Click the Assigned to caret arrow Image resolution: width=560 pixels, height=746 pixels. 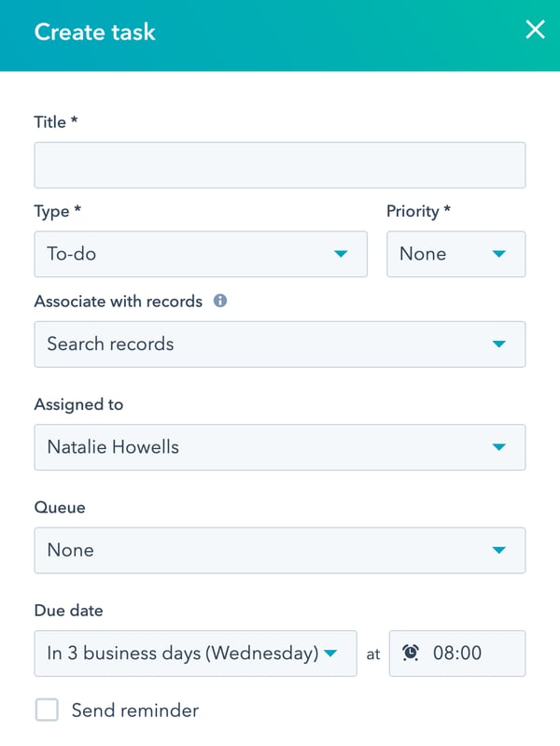click(x=498, y=447)
